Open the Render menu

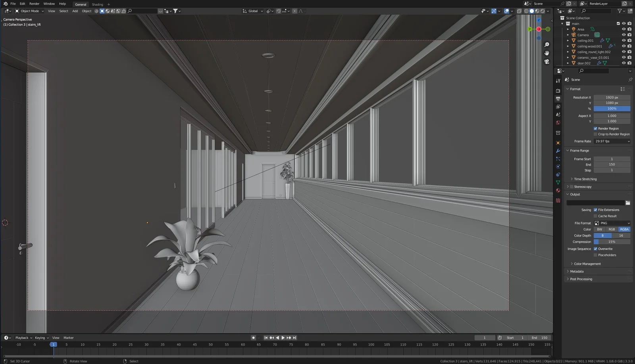tap(34, 4)
